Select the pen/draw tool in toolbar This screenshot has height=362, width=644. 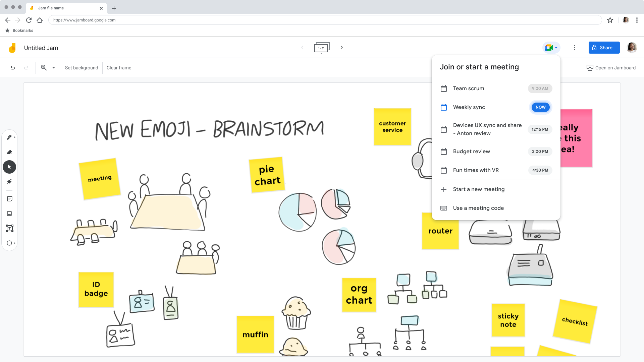point(9,137)
